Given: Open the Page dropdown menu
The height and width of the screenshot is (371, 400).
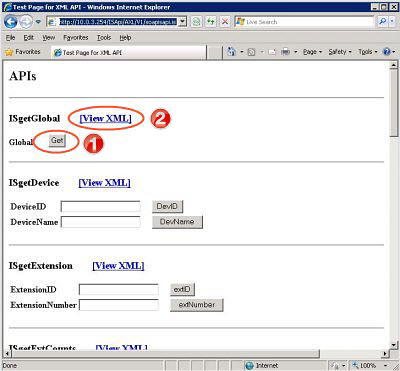Looking at the screenshot, I should (312, 52).
